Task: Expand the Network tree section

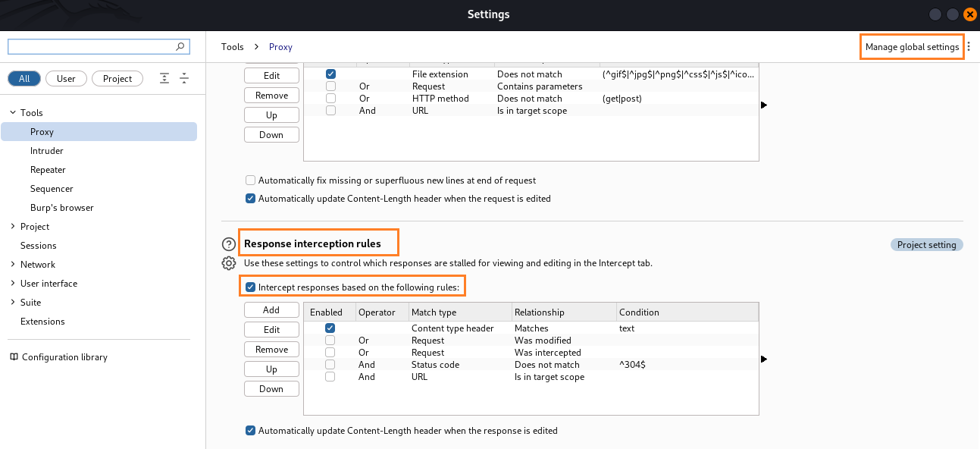Action: [x=13, y=265]
